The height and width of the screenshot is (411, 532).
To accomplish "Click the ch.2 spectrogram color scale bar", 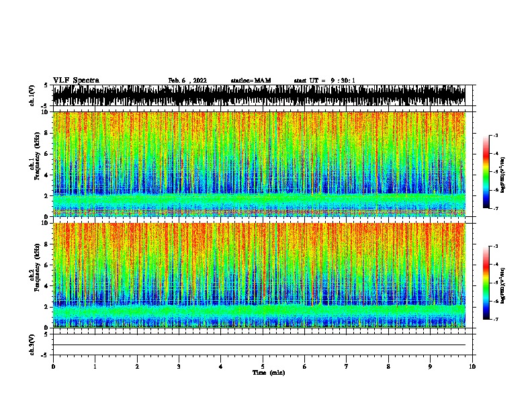I will [486, 283].
